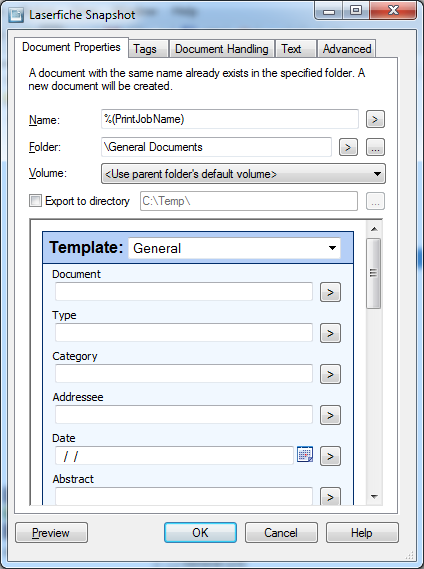Click the token arrow next to Date field
Screen dimensions: 424x569
[x=330, y=456]
